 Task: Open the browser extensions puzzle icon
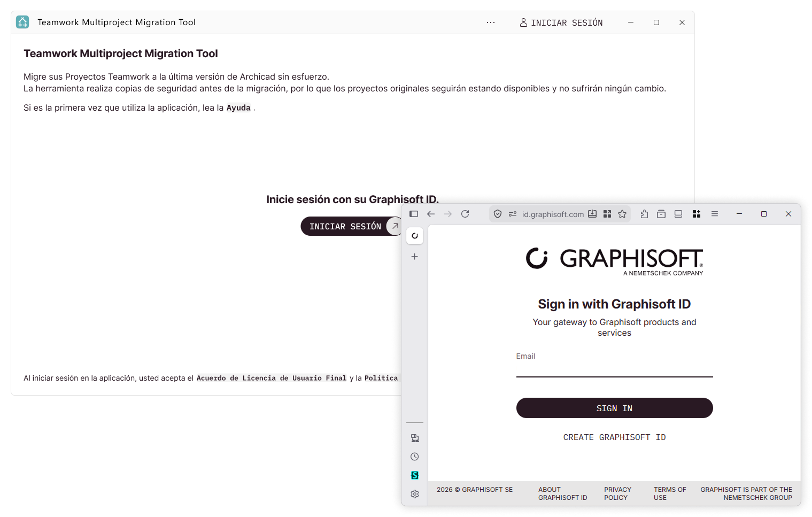coord(644,214)
